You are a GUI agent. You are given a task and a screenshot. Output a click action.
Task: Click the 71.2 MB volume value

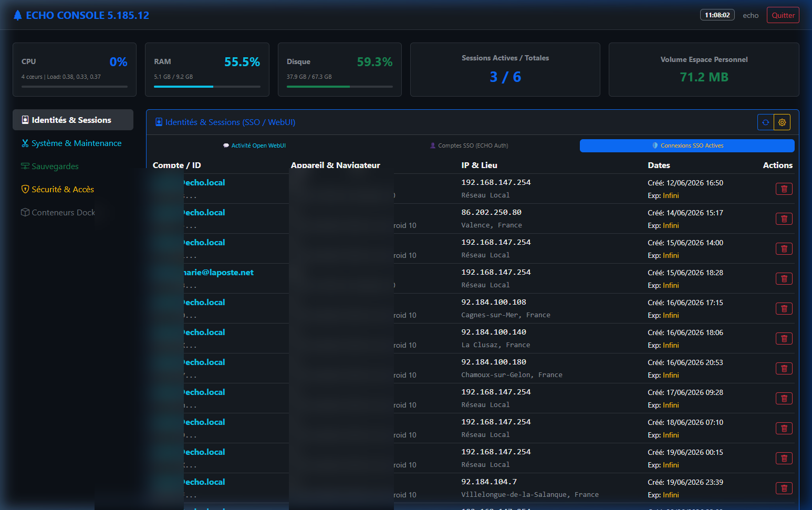click(x=704, y=77)
